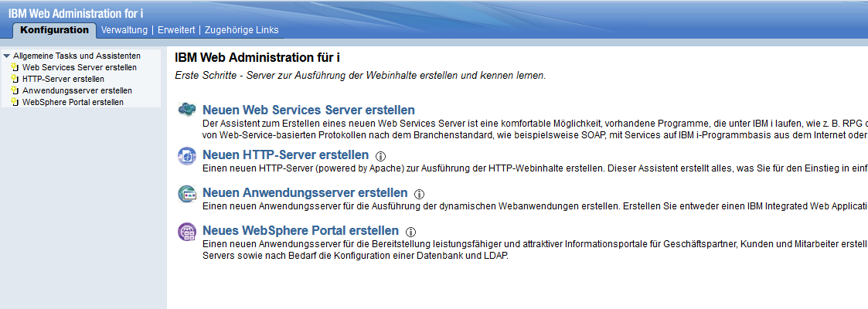Click sidebar icon before Web Services Server erstellen
868x309 pixels.
point(14,67)
